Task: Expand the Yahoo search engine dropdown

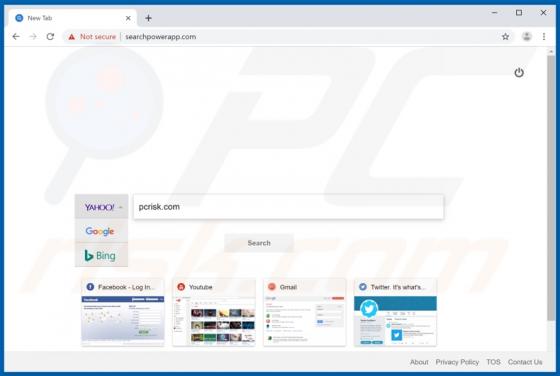Action: [101, 207]
